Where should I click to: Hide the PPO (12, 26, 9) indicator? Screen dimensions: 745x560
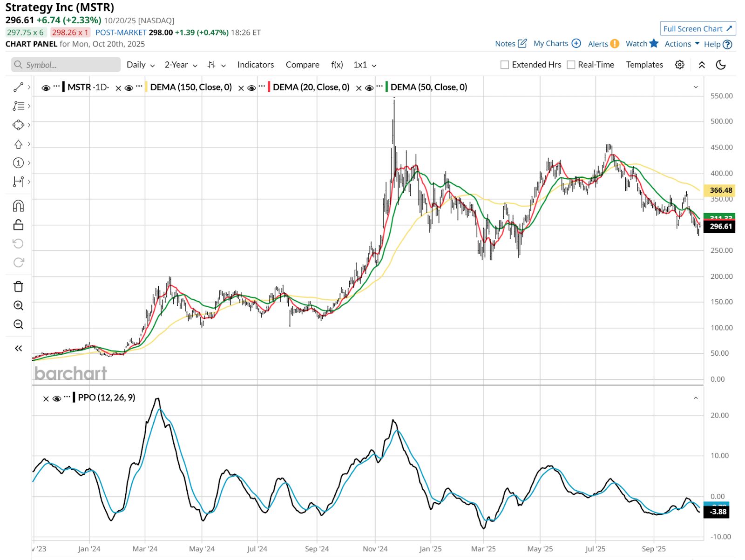click(57, 398)
